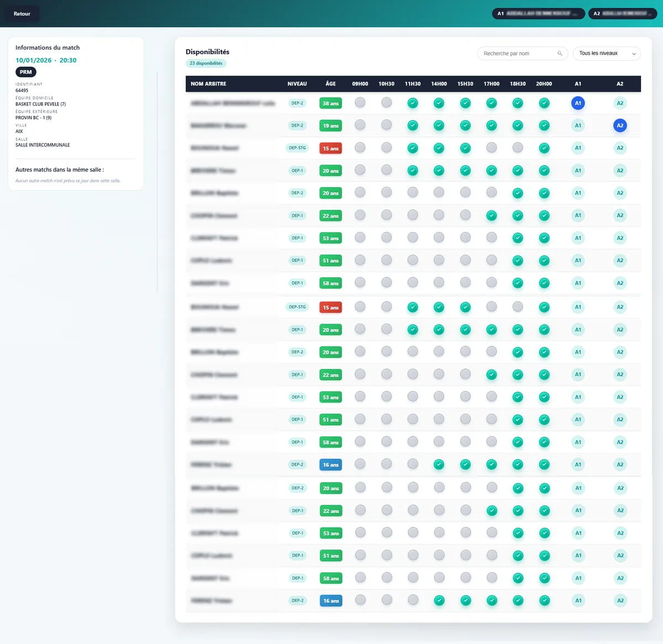663x644 pixels.
Task: Go back with the Retour button
Action: (22, 14)
